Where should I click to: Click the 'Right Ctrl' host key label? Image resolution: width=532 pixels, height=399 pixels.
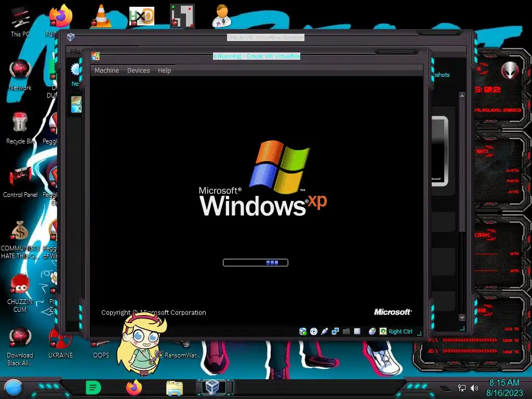point(401,331)
